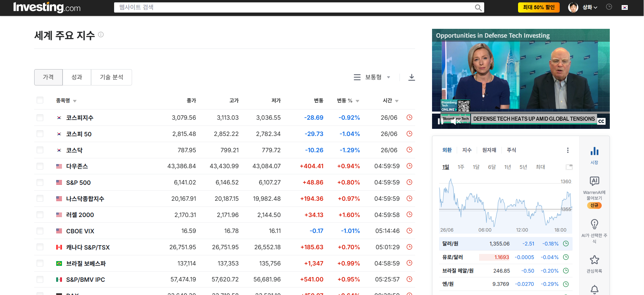Screen dimensions: 644x295
Task: Click the search magnifier icon
Action: point(478,7)
